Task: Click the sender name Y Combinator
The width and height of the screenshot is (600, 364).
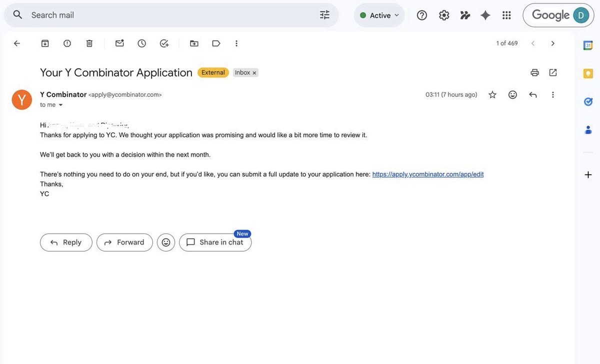Action: (x=63, y=94)
